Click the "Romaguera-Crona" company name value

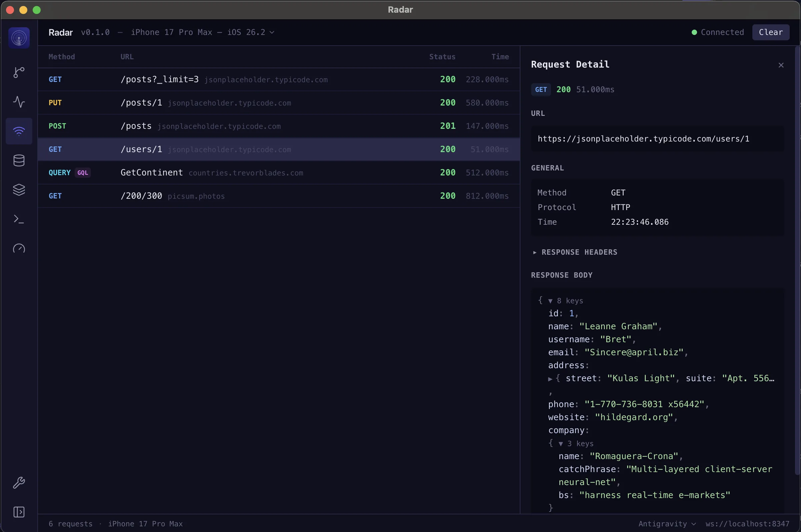634,456
